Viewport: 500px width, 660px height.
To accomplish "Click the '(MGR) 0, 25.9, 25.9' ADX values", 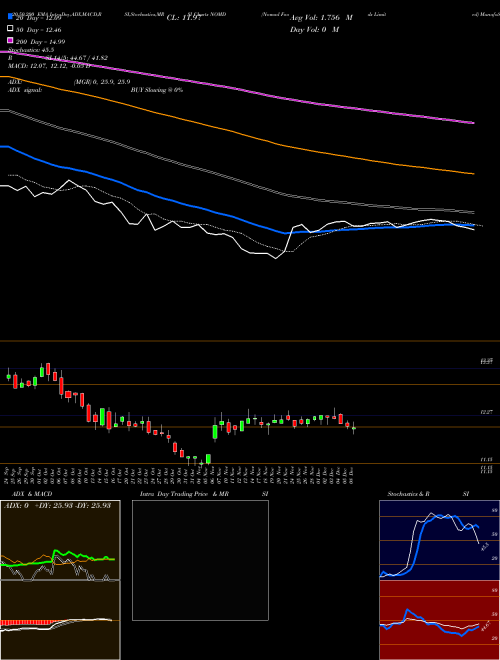I will click(102, 82).
